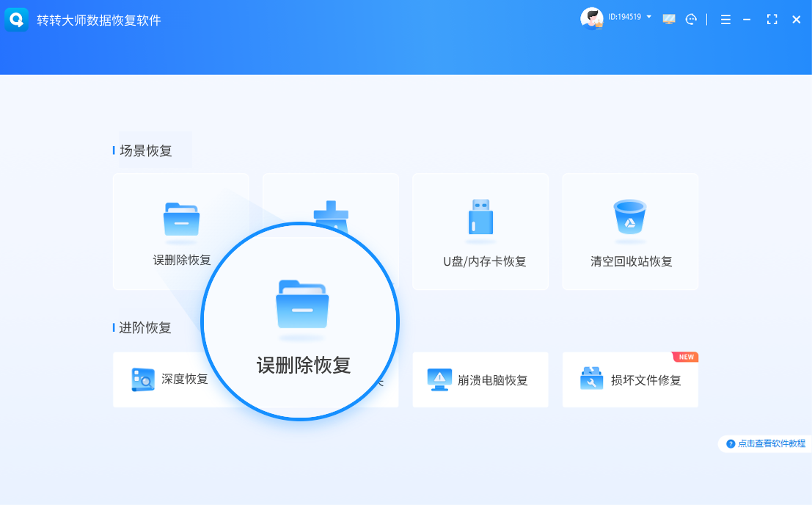Click the USB drive icon
Image resolution: width=812 pixels, height=505 pixels.
coord(480,217)
